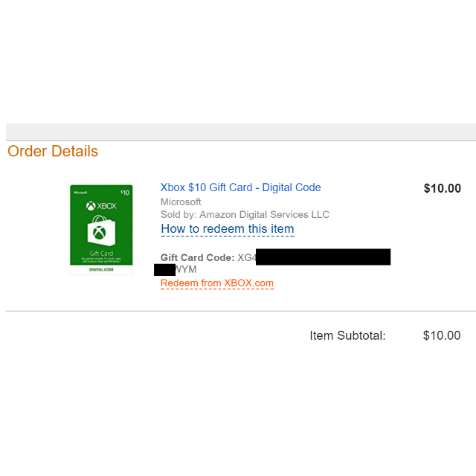
Task: Click the $10.00 subtotal amount
Action: click(442, 335)
